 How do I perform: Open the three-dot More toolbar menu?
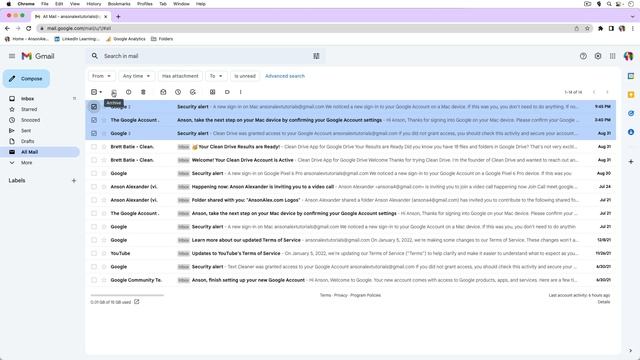point(241,92)
